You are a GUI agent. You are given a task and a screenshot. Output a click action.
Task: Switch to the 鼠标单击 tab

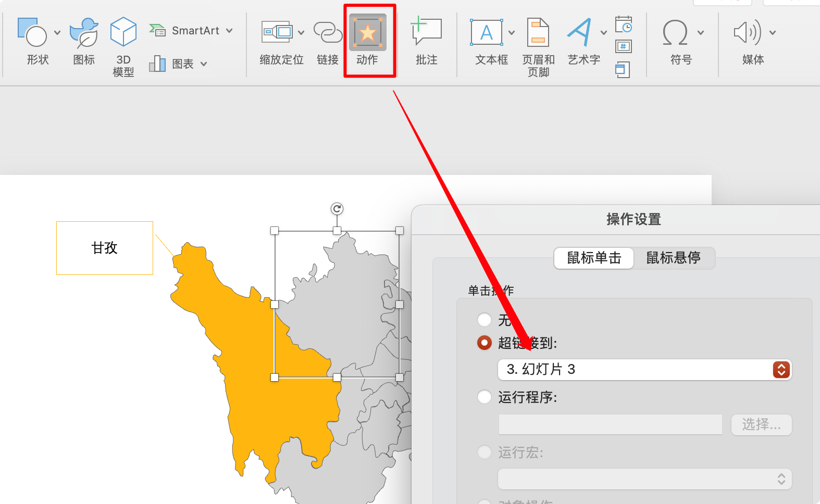point(594,258)
